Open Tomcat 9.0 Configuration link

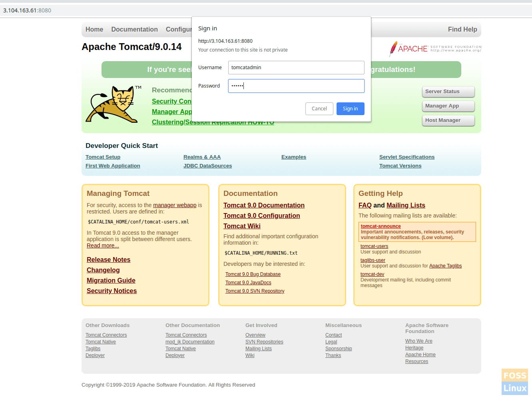point(261,216)
